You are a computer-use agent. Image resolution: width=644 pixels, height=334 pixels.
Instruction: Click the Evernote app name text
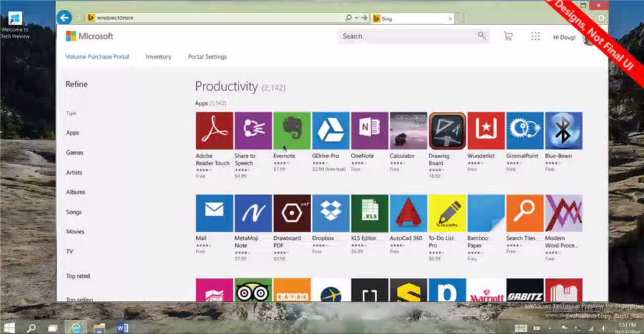pos(284,156)
